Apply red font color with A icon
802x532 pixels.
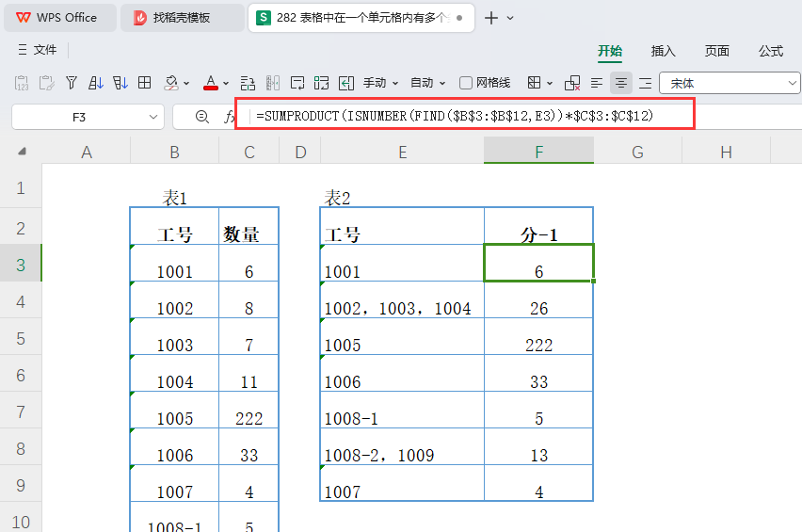point(211,83)
